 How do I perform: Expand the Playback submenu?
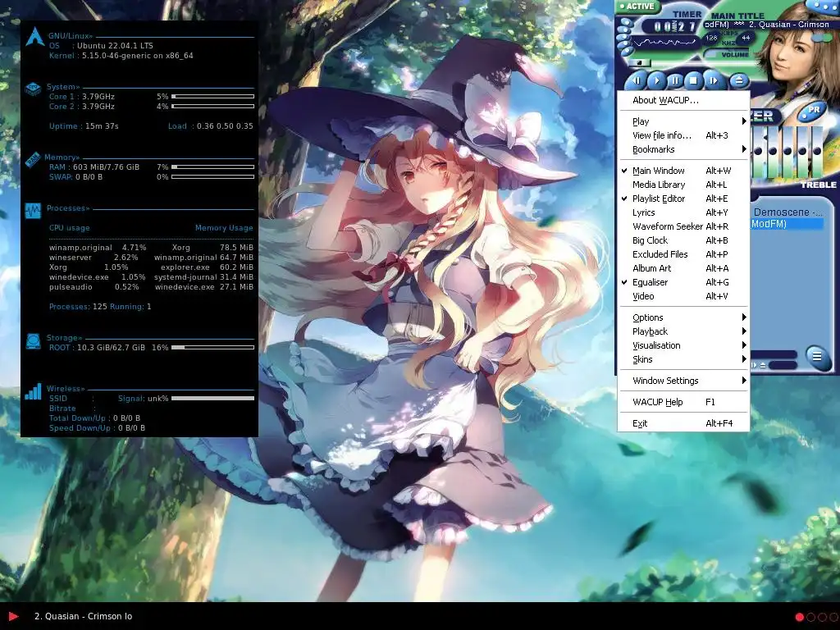coord(683,331)
